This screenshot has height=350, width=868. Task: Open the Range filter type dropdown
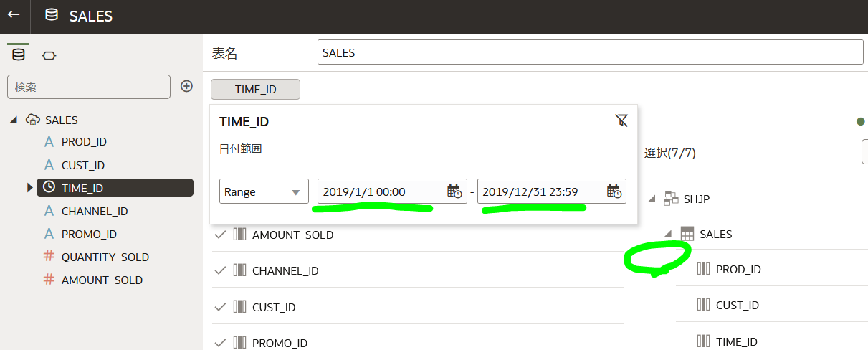point(264,191)
